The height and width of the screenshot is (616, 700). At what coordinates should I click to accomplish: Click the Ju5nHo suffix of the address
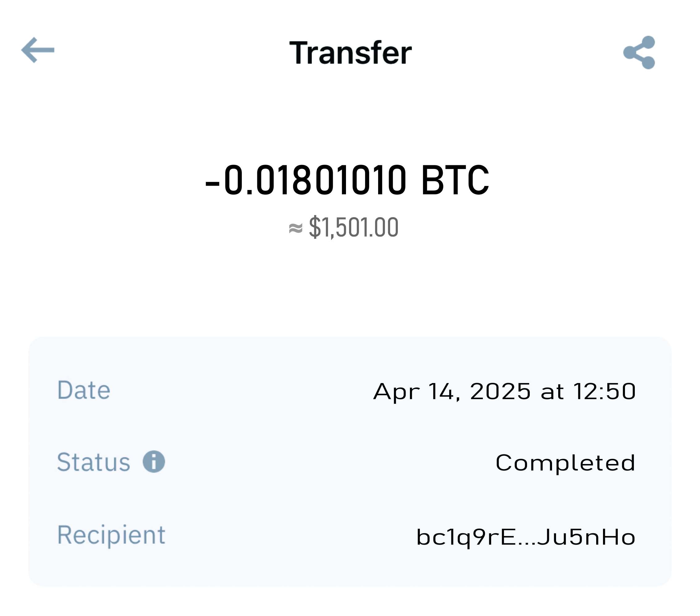point(586,537)
